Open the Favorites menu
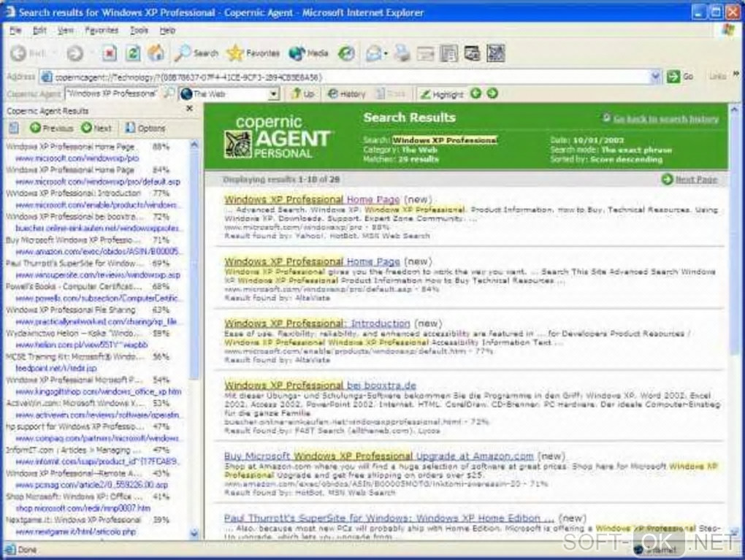This screenshot has height=560, width=745. pos(102,30)
